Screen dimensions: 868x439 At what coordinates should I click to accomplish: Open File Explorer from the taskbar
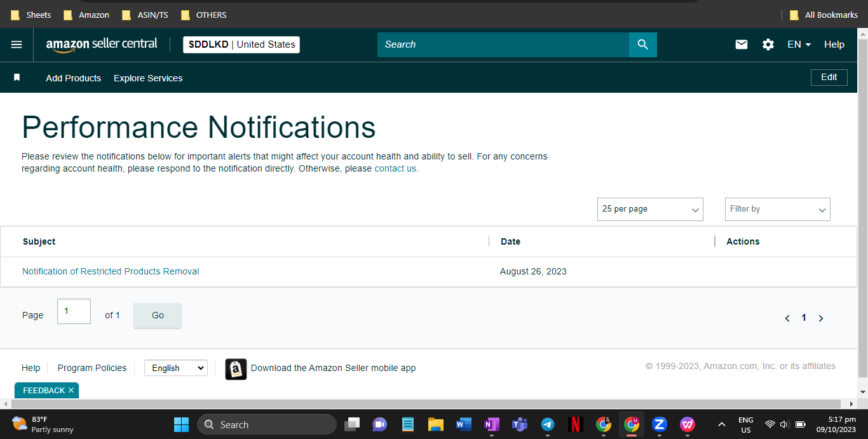pyautogui.click(x=435, y=424)
